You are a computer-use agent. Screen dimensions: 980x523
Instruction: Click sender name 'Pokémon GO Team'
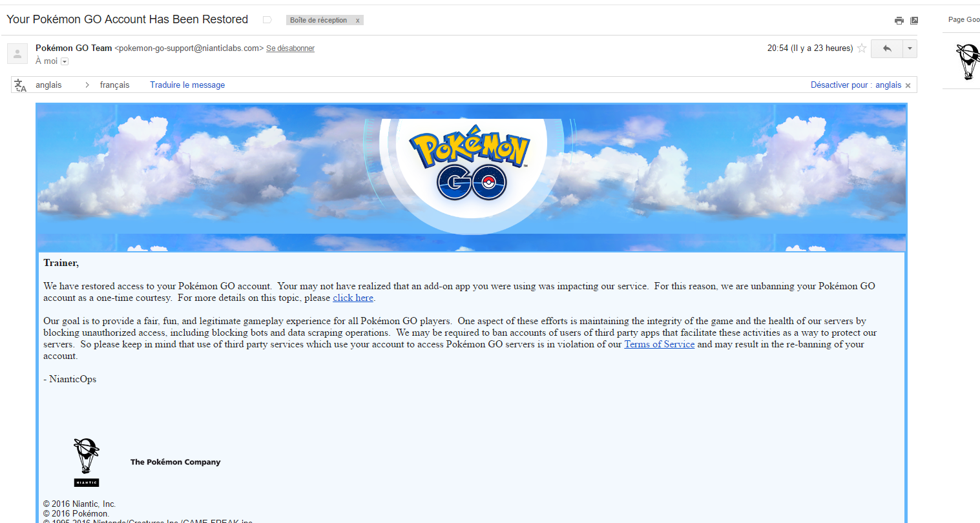tap(74, 48)
